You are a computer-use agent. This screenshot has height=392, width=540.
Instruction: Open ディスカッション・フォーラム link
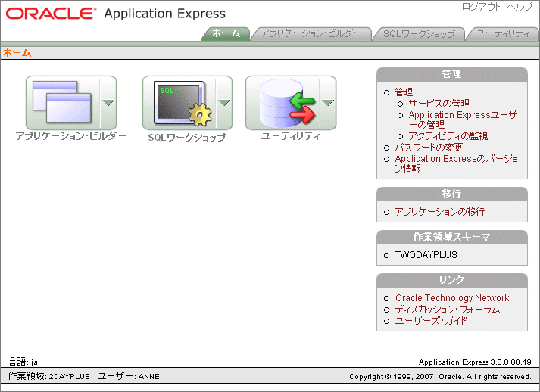pyautogui.click(x=448, y=310)
